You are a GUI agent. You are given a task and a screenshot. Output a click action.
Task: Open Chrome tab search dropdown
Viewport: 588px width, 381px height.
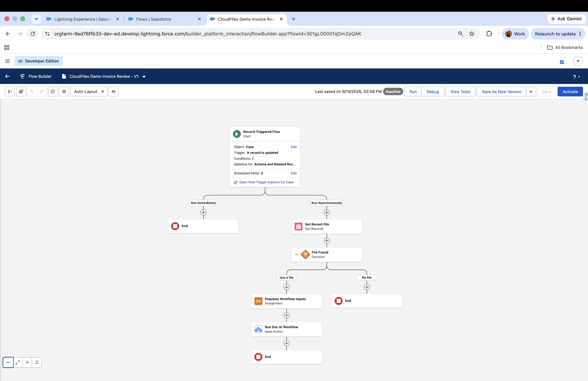(x=36, y=19)
